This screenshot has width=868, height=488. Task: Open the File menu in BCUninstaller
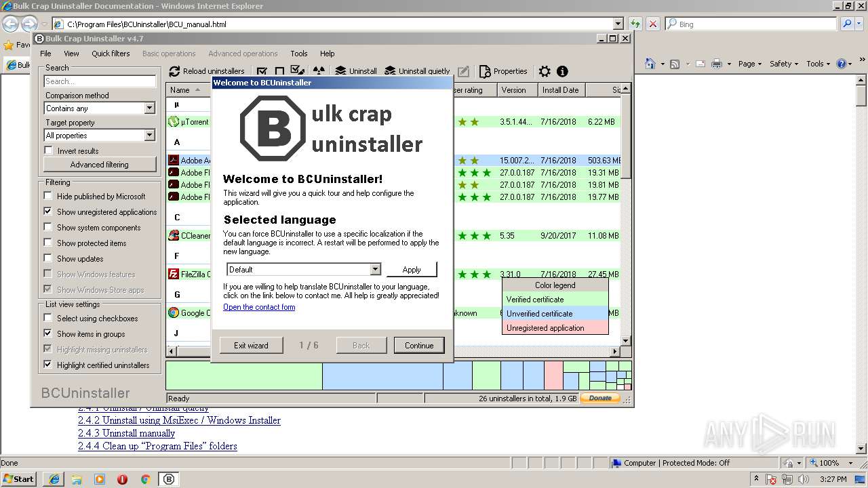click(x=45, y=54)
